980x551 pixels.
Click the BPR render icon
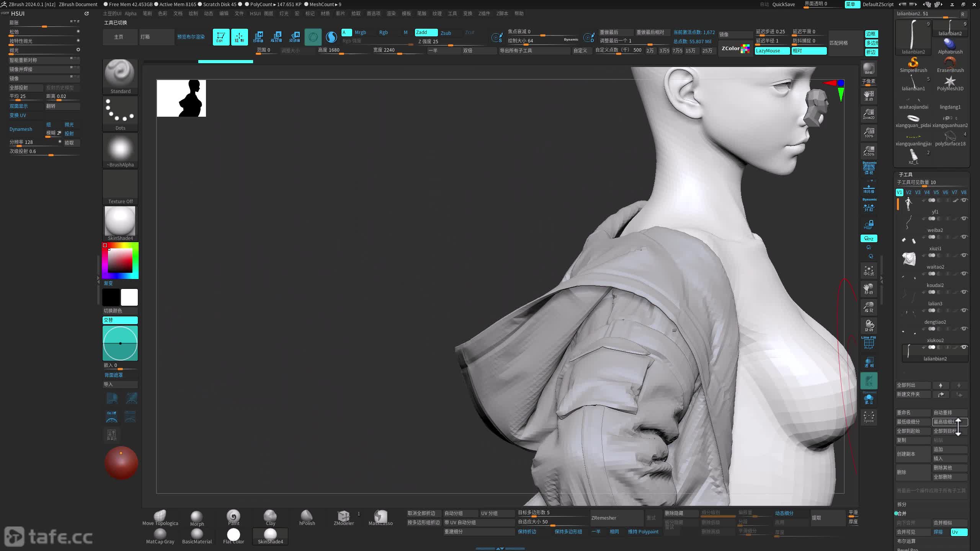coord(869,69)
